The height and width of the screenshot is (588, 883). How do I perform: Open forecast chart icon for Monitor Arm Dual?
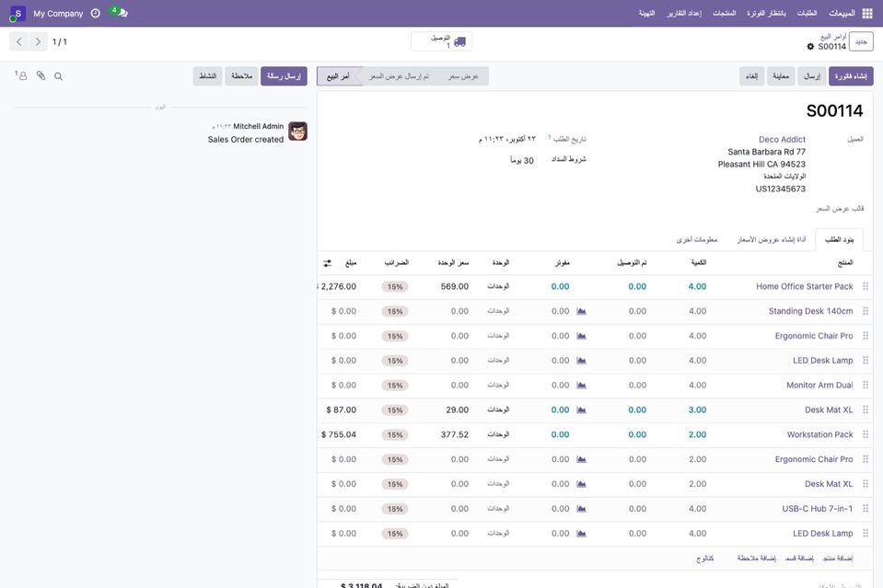[x=581, y=386]
